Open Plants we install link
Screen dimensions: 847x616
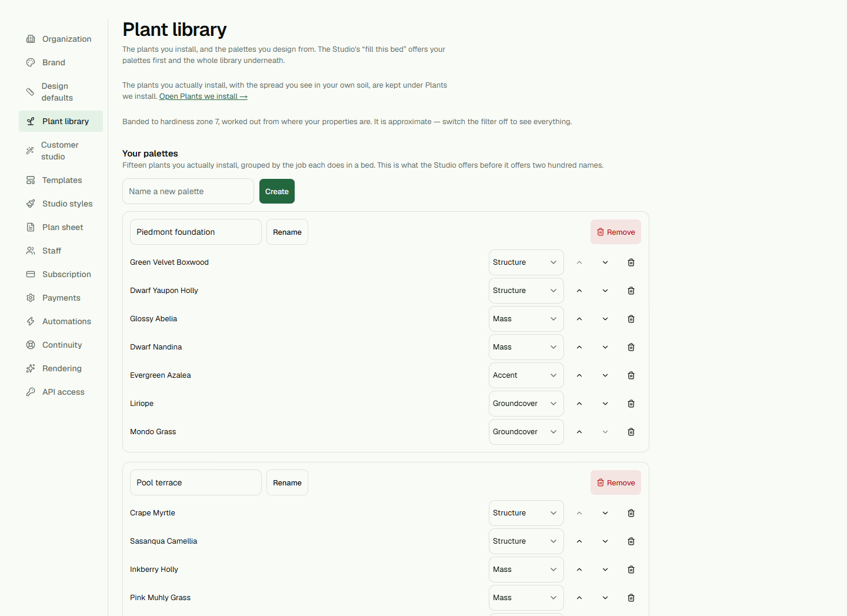pos(203,96)
